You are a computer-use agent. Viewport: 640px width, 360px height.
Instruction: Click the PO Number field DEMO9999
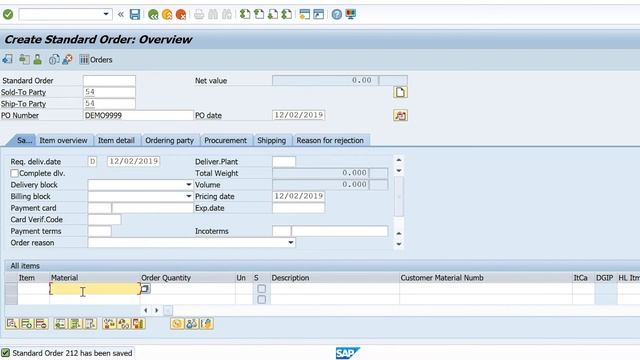click(138, 116)
